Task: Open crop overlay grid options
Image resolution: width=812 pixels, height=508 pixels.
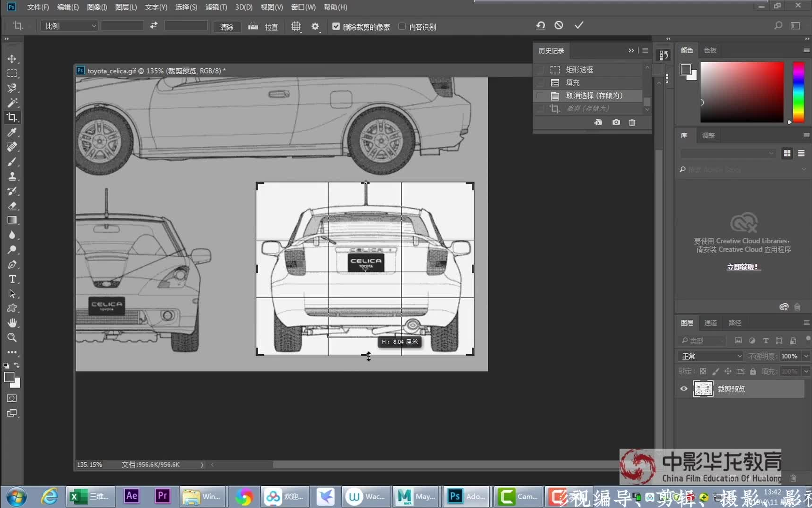Action: tap(296, 26)
